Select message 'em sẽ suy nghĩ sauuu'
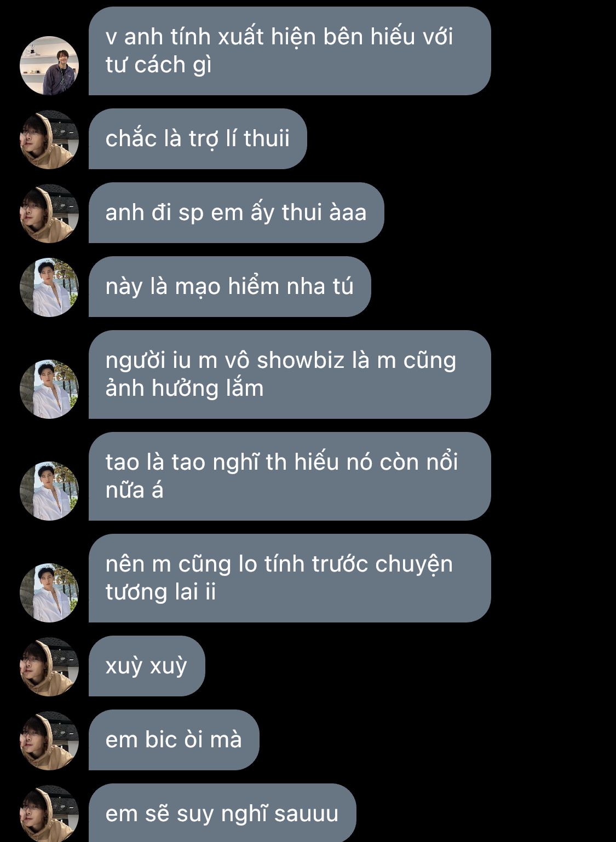616x842 pixels. click(x=222, y=813)
